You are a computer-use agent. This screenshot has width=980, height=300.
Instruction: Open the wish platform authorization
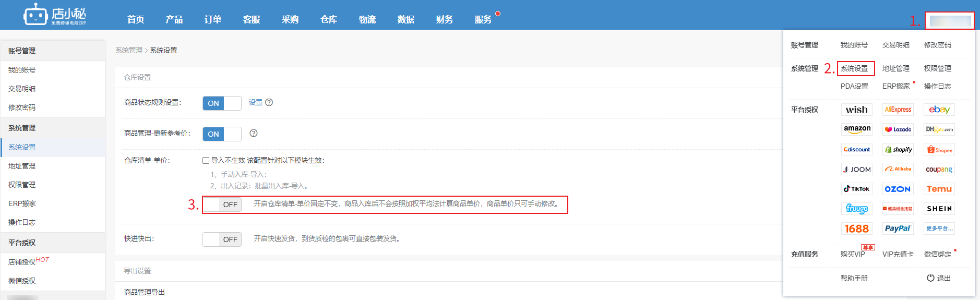pos(856,110)
